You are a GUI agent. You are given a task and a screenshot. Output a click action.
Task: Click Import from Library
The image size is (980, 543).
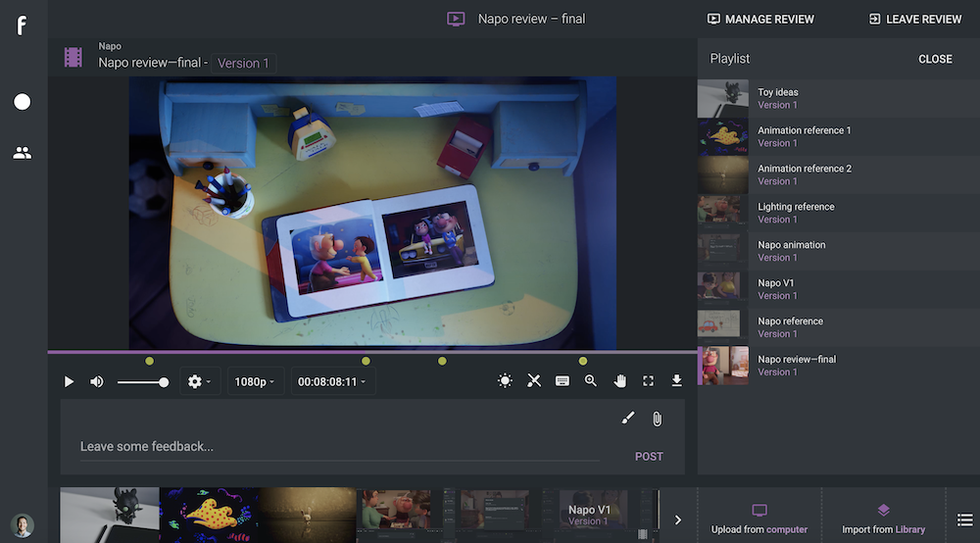tap(883, 519)
